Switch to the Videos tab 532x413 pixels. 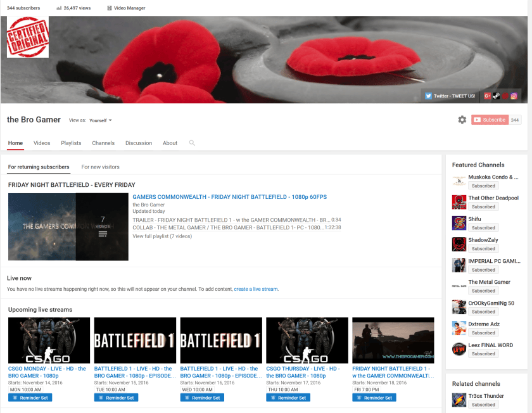(x=42, y=143)
